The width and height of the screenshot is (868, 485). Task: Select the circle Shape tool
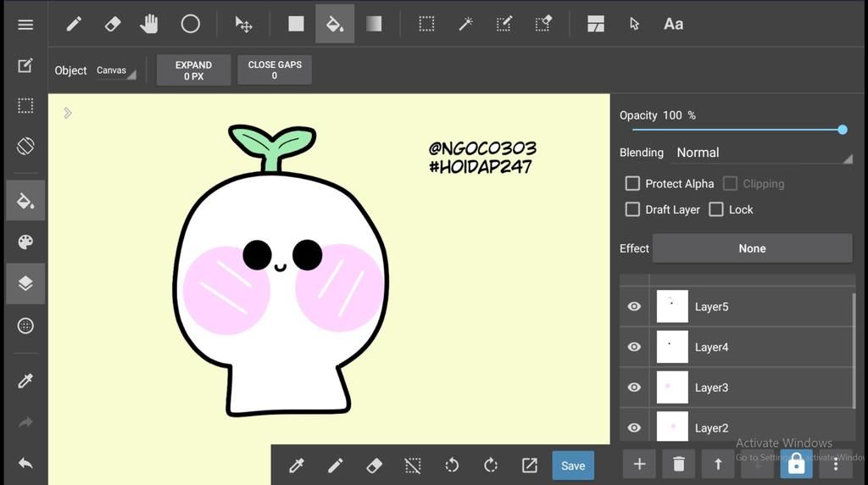[x=191, y=24]
